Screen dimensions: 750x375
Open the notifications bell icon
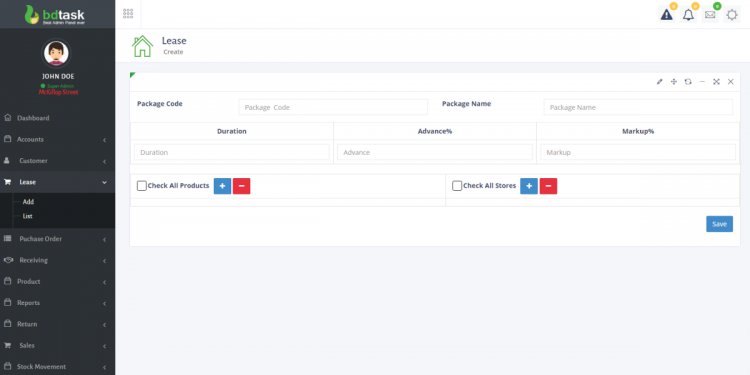coord(688,15)
